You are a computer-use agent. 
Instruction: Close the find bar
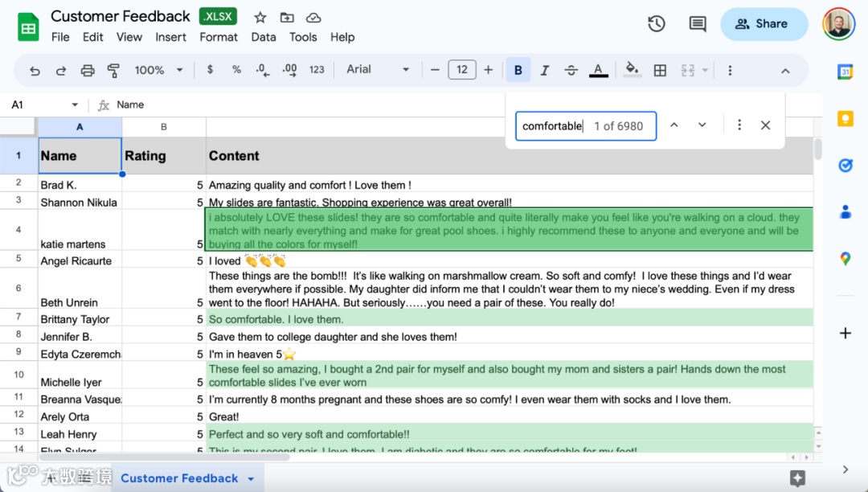(766, 125)
